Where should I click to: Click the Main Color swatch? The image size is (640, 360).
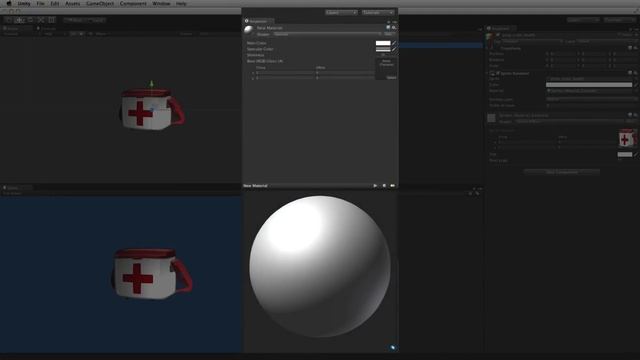tap(383, 43)
